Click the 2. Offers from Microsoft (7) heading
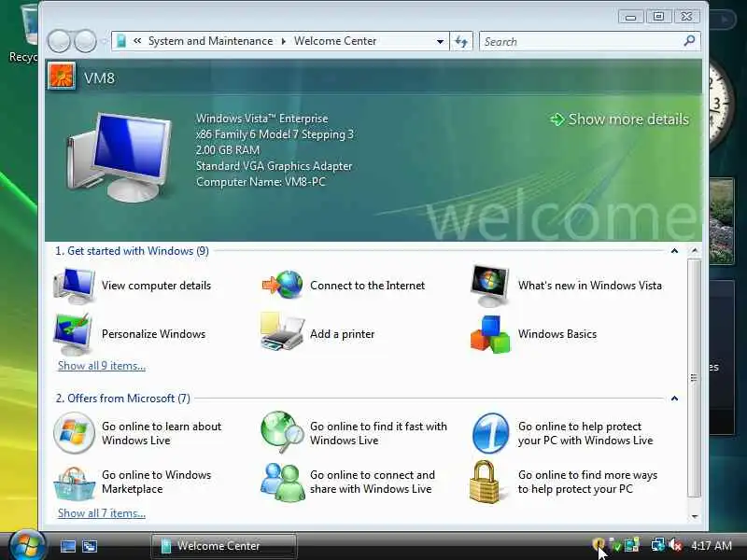 click(x=123, y=399)
